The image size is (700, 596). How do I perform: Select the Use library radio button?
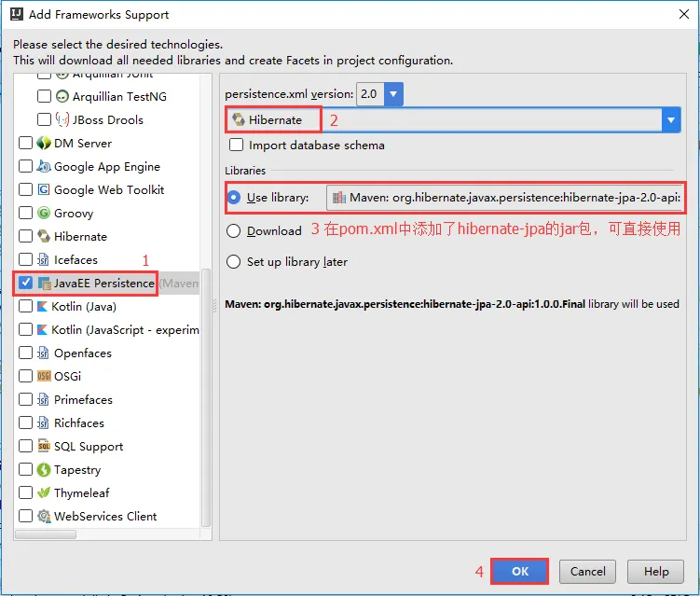pos(233,197)
